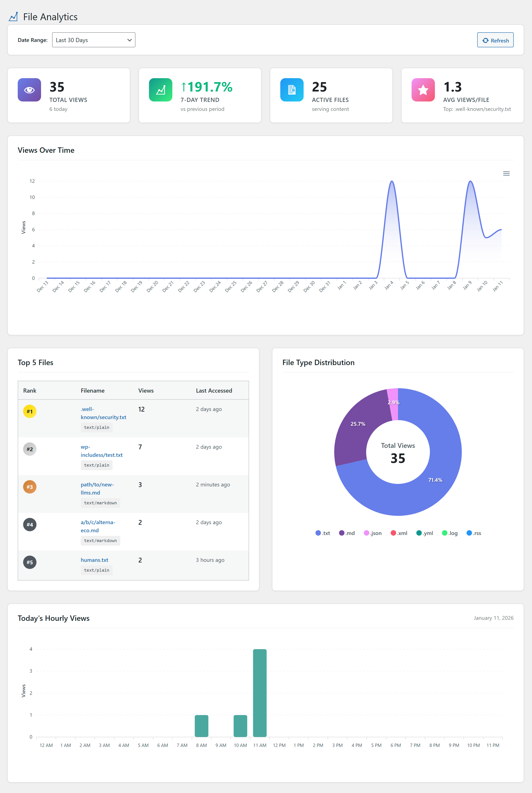Click the Views column header
532x793 pixels.
pos(146,391)
